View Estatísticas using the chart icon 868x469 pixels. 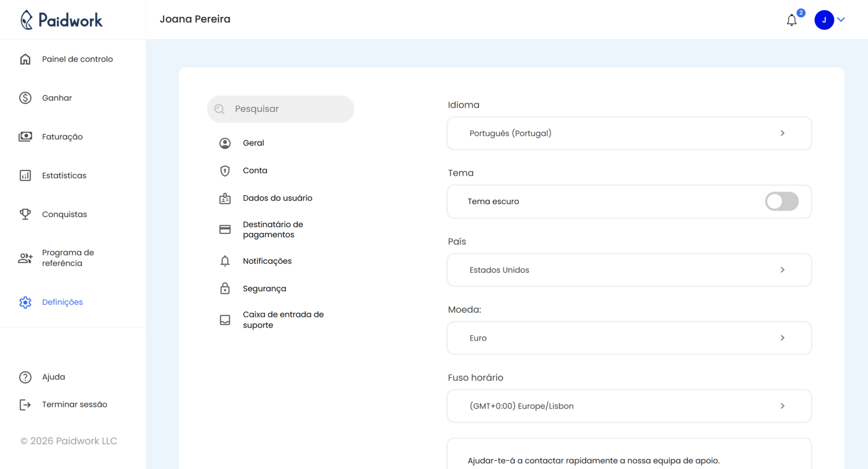25,175
